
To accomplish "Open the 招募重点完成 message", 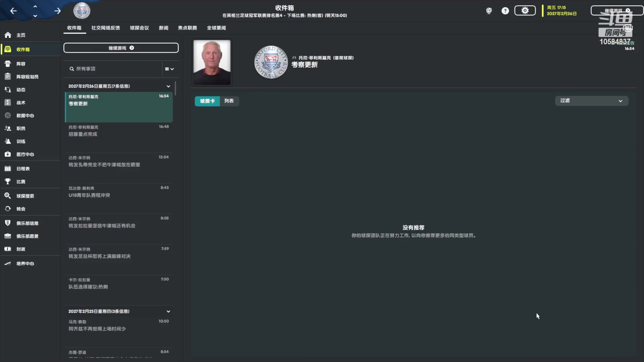I will [x=119, y=137].
